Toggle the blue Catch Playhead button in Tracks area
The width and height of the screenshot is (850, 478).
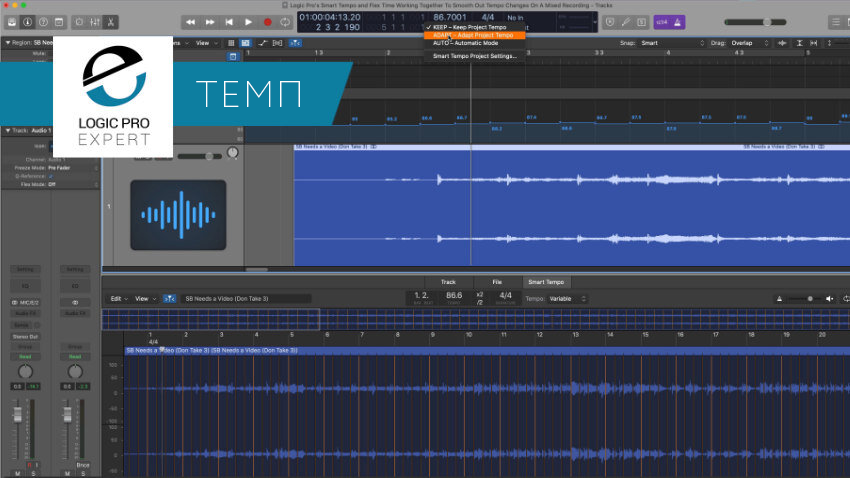[295, 43]
